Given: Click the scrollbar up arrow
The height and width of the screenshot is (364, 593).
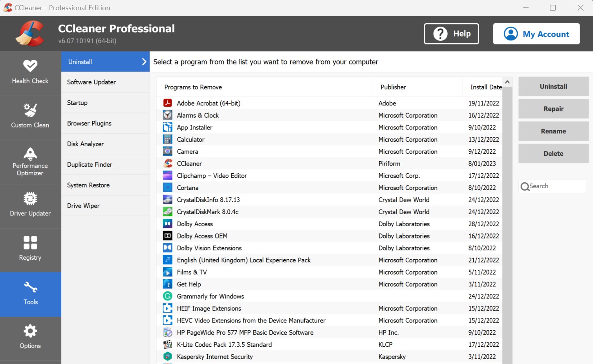Looking at the screenshot, I should [507, 82].
